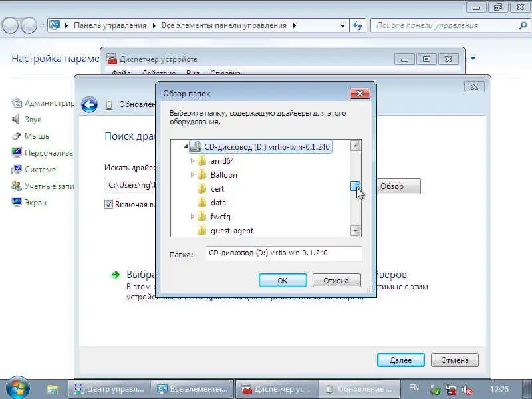
Task: Select the fwcfg folder row
Action: pyautogui.click(x=220, y=217)
